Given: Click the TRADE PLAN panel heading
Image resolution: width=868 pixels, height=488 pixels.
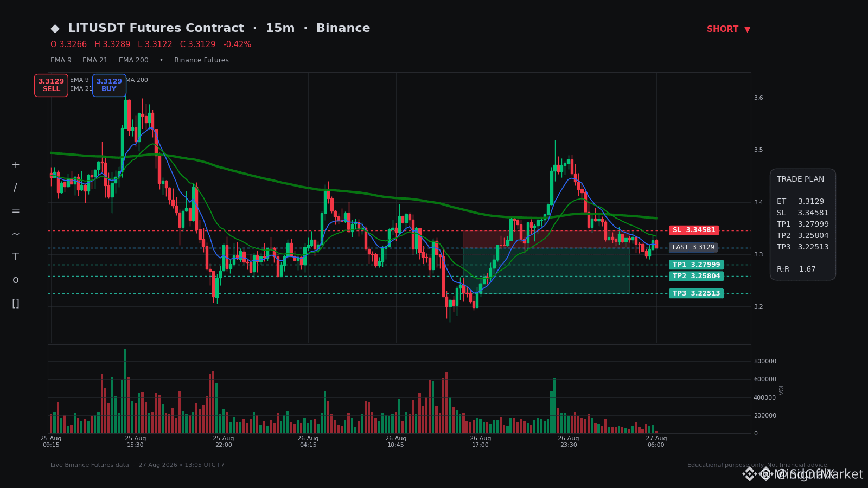Looking at the screenshot, I should pyautogui.click(x=800, y=179).
